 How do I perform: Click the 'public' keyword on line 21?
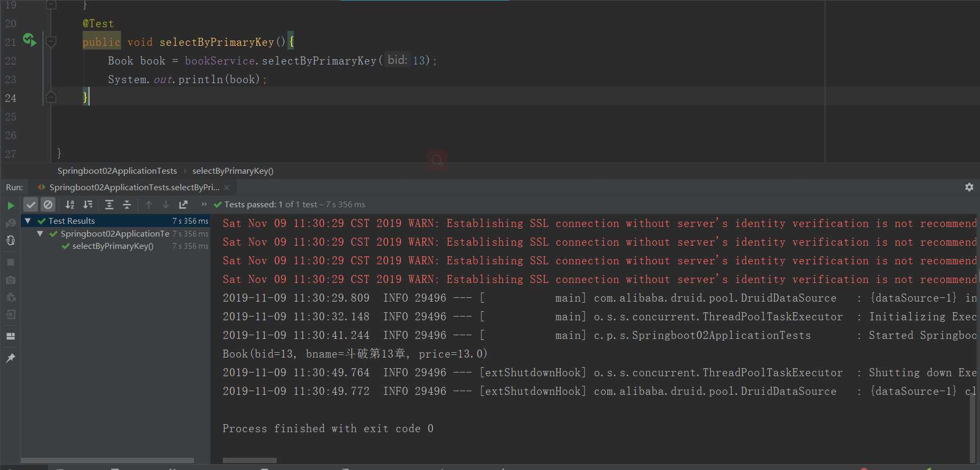point(102,42)
